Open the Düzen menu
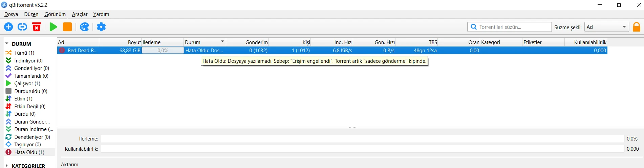Image resolution: width=644 pixels, height=168 pixels. pos(31,14)
